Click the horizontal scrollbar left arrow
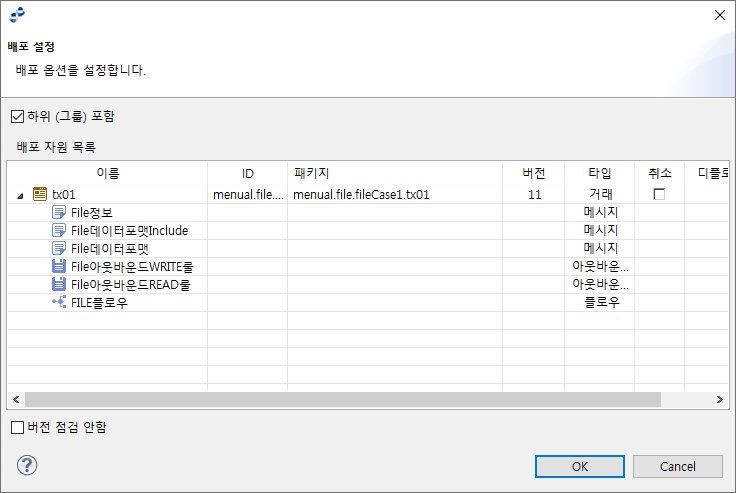 pyautogui.click(x=16, y=400)
